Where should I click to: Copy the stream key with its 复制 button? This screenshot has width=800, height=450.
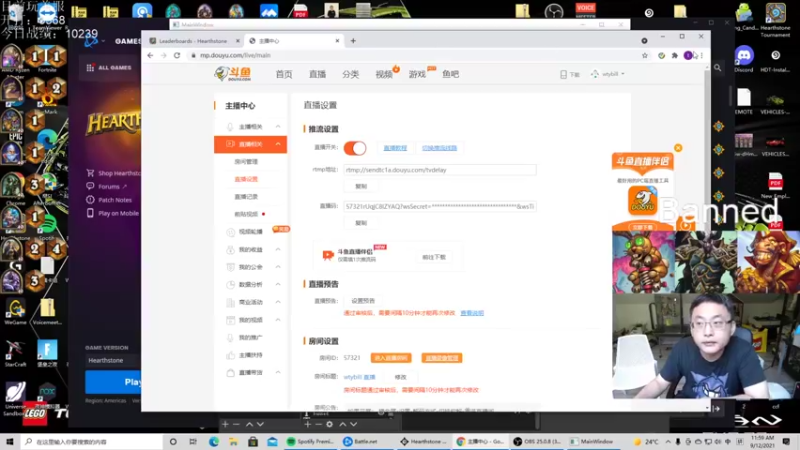coord(361,223)
